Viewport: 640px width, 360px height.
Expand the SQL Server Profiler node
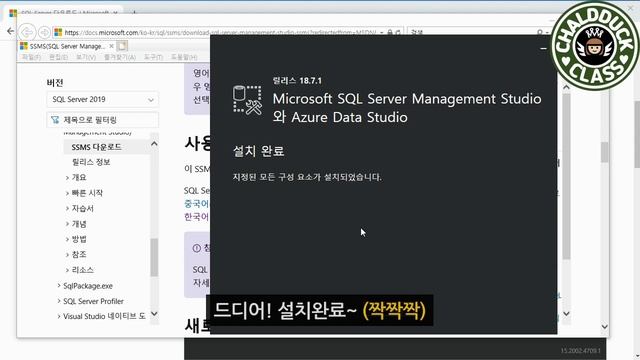click(59, 301)
